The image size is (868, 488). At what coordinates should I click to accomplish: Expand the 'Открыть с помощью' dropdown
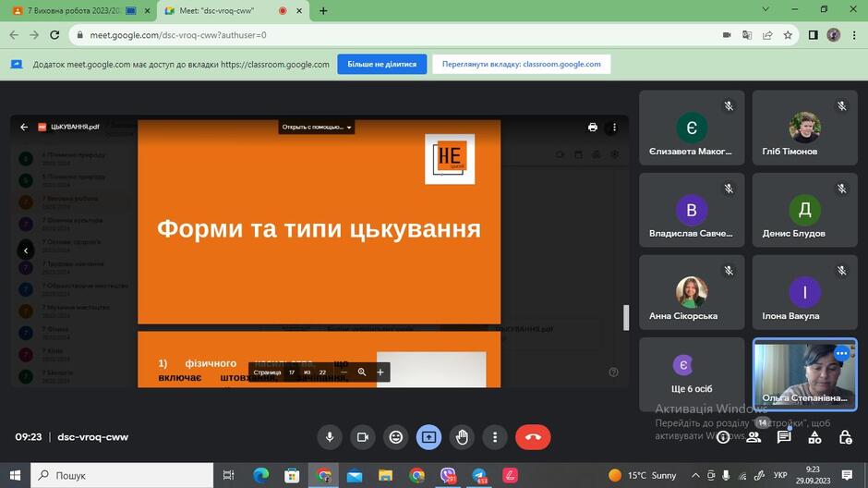click(316, 127)
